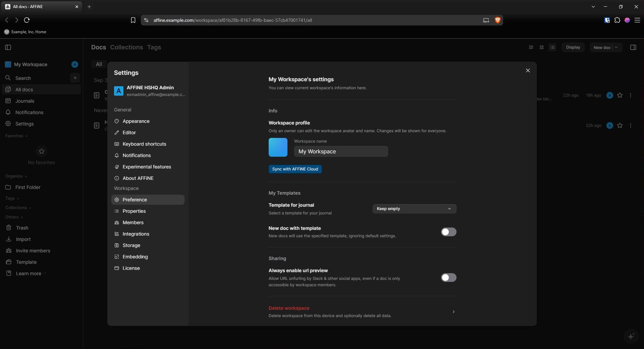Open Editor settings
This screenshot has height=349, width=644.
coord(148,133)
